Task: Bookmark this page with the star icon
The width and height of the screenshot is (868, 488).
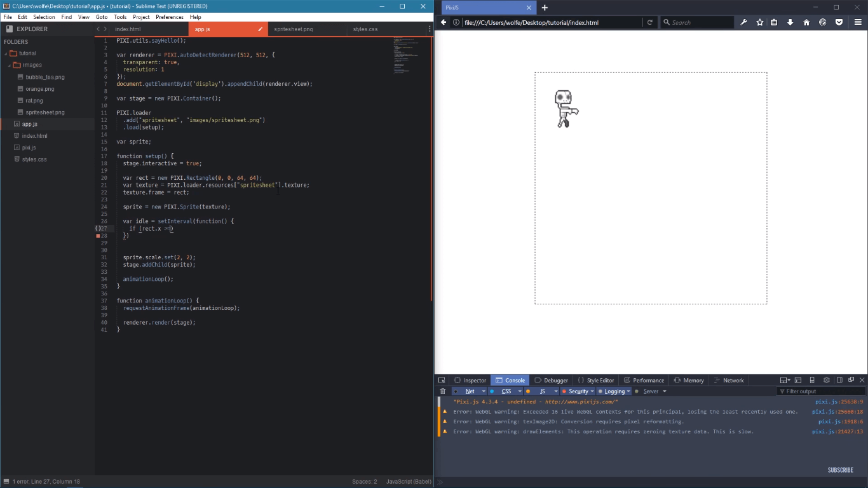Action: coord(760,22)
